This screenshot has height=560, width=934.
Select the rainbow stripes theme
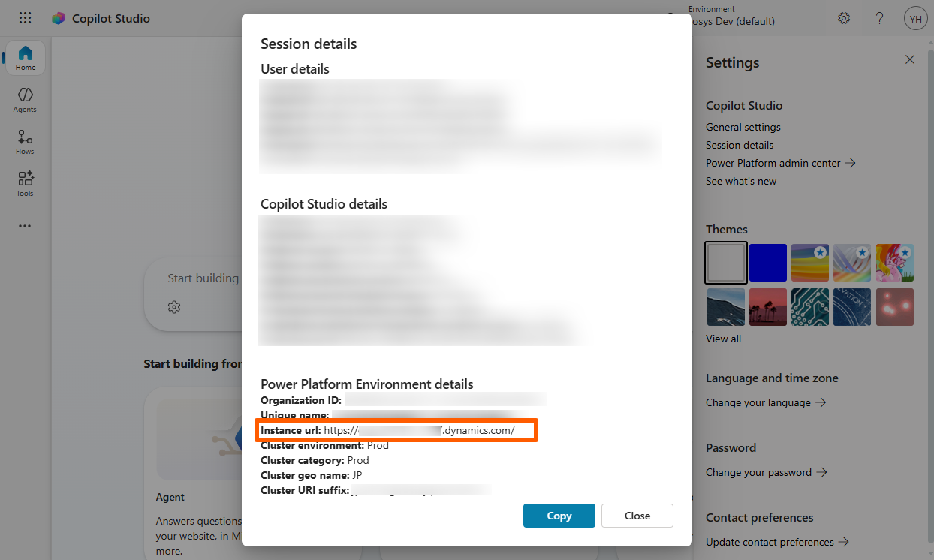pos(810,262)
